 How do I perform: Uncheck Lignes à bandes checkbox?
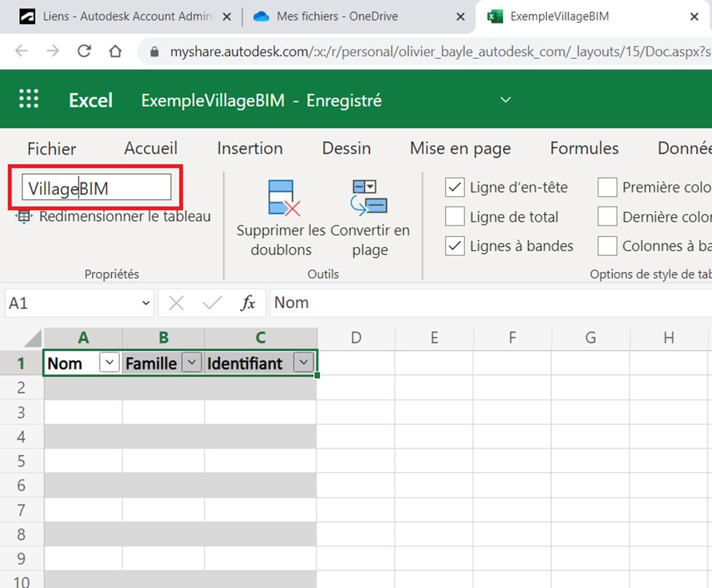455,246
